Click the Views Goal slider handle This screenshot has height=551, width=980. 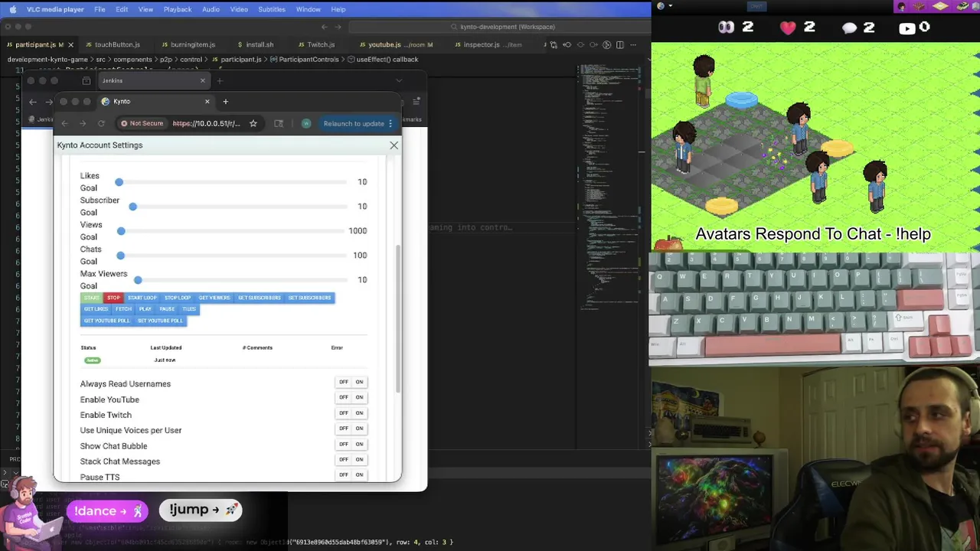pyautogui.click(x=121, y=231)
